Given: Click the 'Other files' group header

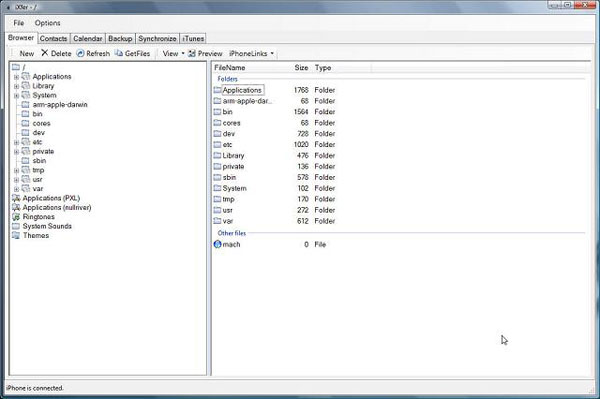Looking at the screenshot, I should (232, 233).
